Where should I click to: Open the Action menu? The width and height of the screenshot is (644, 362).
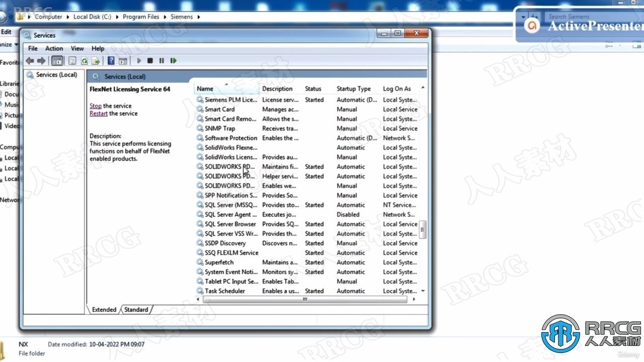[x=54, y=48]
